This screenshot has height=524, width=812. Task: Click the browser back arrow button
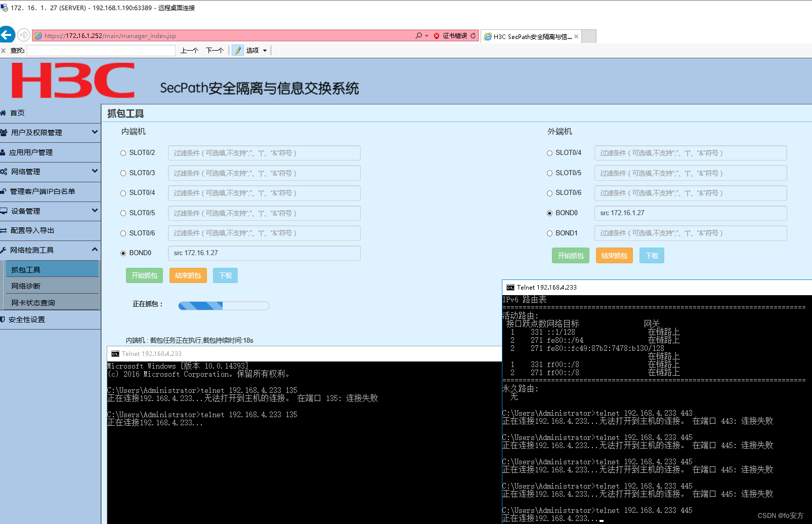point(7,35)
